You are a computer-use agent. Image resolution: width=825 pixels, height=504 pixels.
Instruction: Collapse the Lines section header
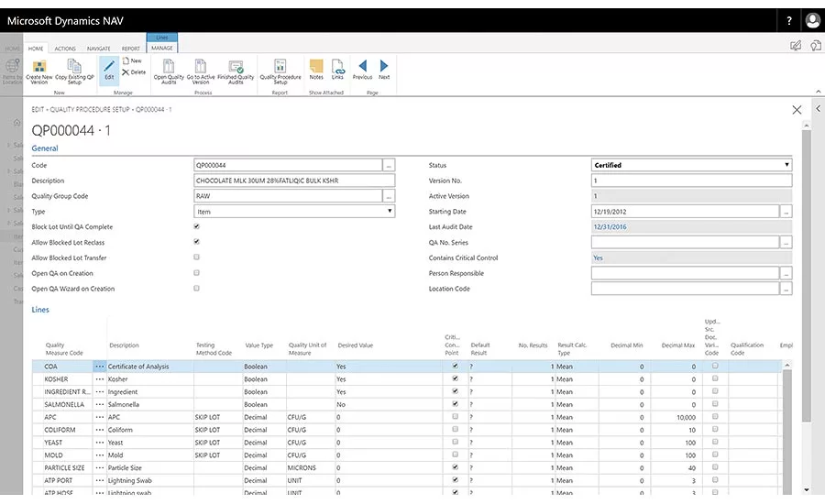40,310
